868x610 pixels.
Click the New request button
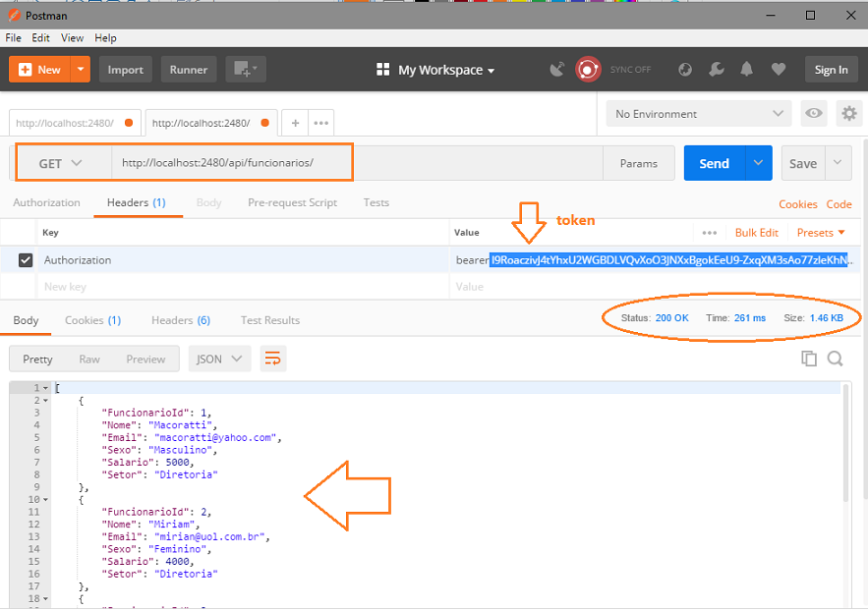tap(39, 70)
